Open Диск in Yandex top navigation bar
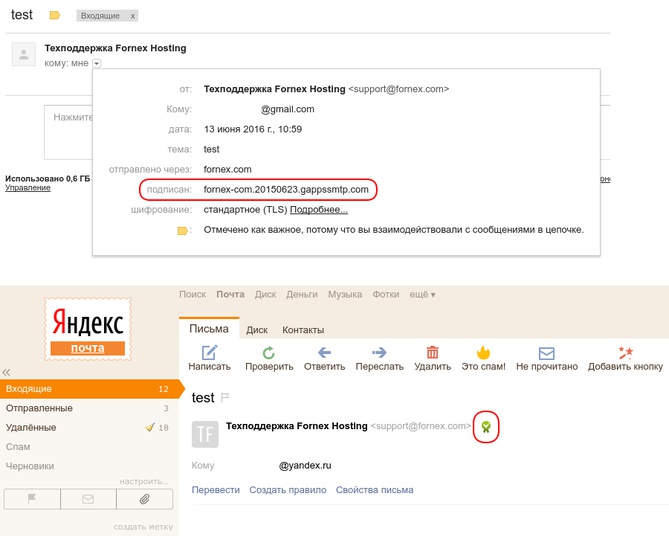 (265, 294)
